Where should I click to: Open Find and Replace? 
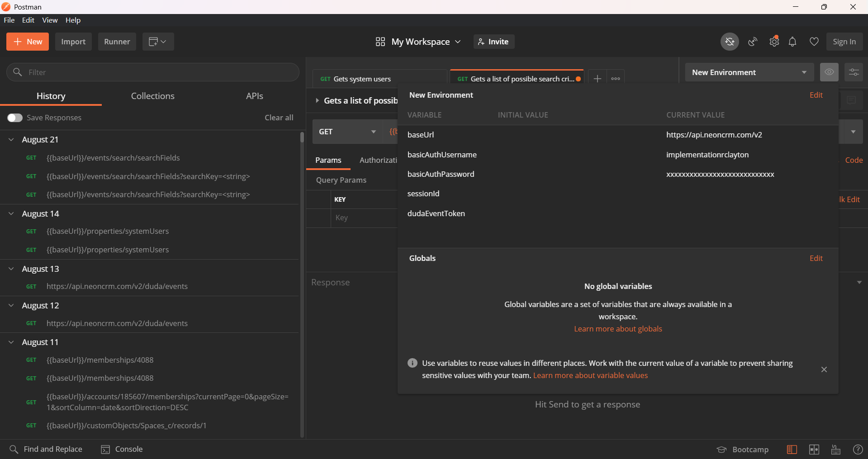coord(46,449)
